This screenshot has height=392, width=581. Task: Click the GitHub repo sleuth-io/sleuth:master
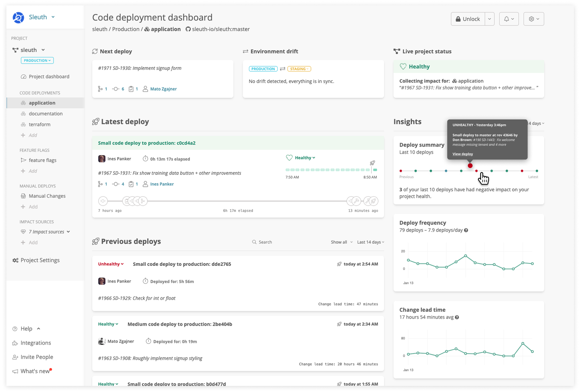(x=217, y=29)
